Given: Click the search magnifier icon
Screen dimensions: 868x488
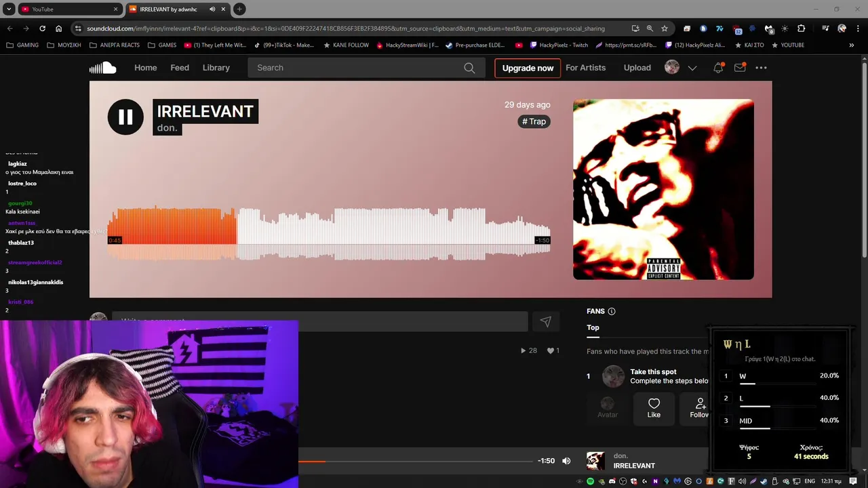Looking at the screenshot, I should 469,68.
